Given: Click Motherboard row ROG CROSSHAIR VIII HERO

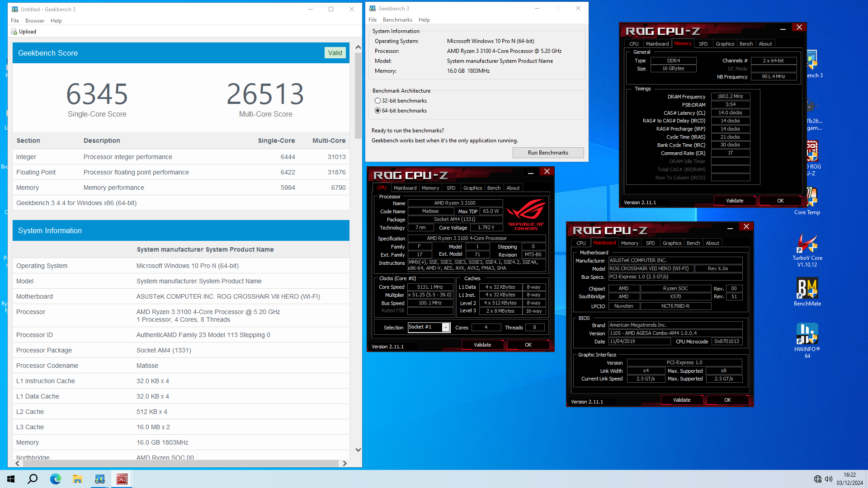Looking at the screenshot, I should (x=181, y=296).
